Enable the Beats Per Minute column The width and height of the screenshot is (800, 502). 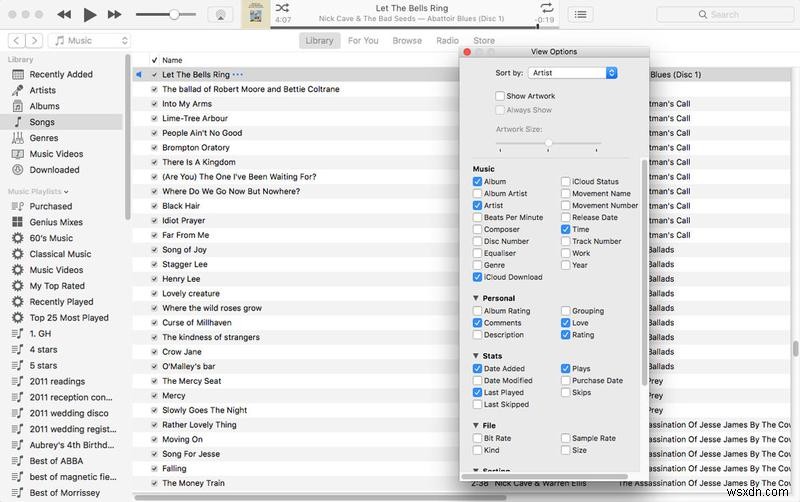(478, 217)
